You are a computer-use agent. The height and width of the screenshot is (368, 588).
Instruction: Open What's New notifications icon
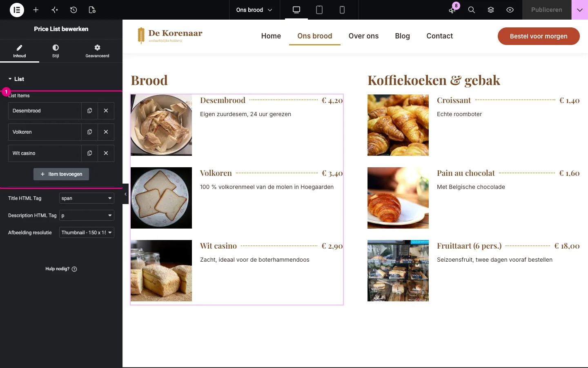(452, 10)
